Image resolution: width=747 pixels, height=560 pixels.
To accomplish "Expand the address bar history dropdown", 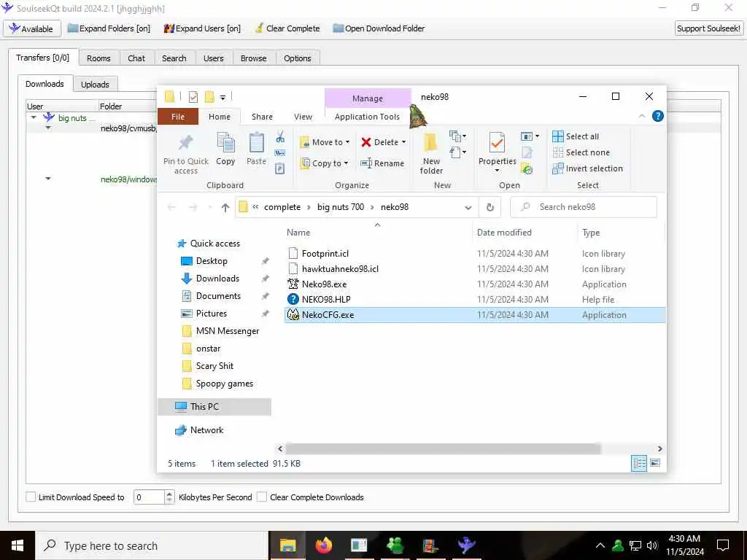I will pos(468,207).
